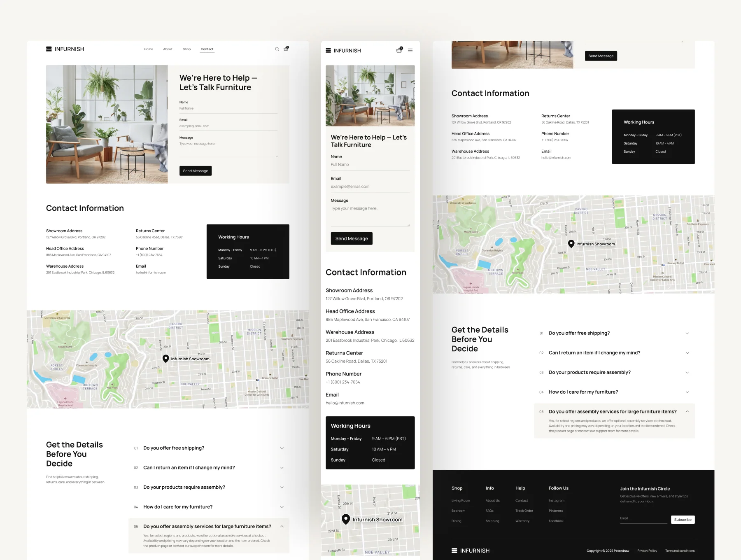Open the Dining footer link
Viewport: 741px width, 560px height.
click(457, 521)
